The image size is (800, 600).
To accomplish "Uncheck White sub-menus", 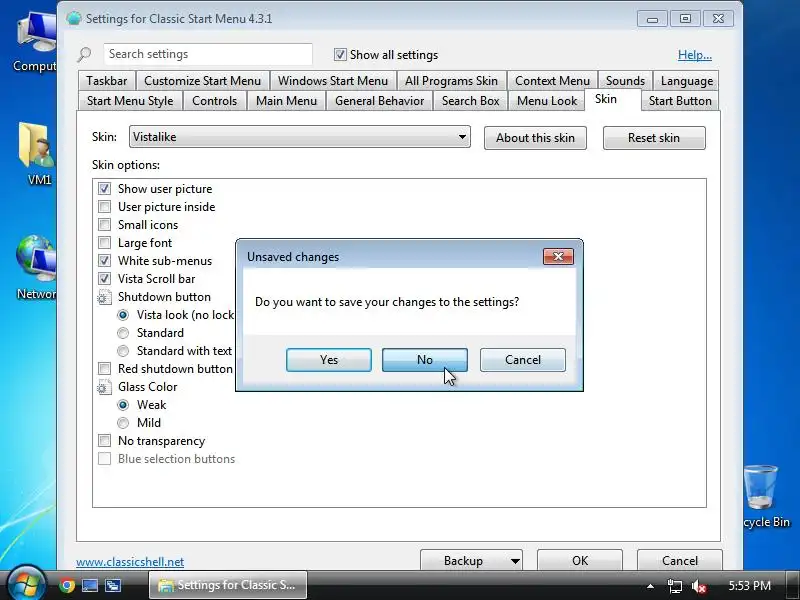I will [x=104, y=261].
